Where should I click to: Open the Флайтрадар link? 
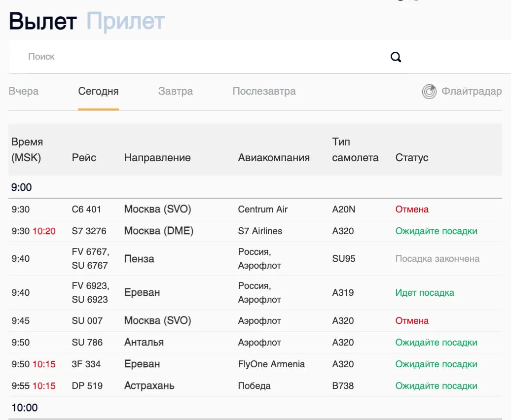point(471,91)
